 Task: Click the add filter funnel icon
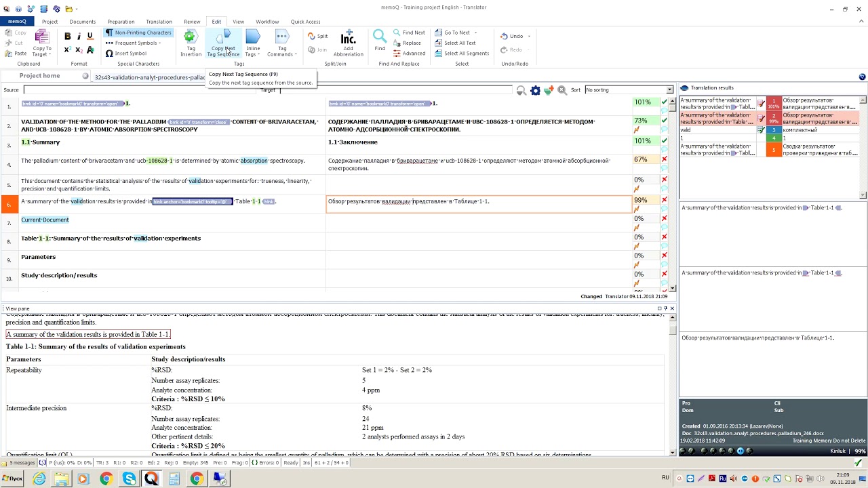[549, 90]
